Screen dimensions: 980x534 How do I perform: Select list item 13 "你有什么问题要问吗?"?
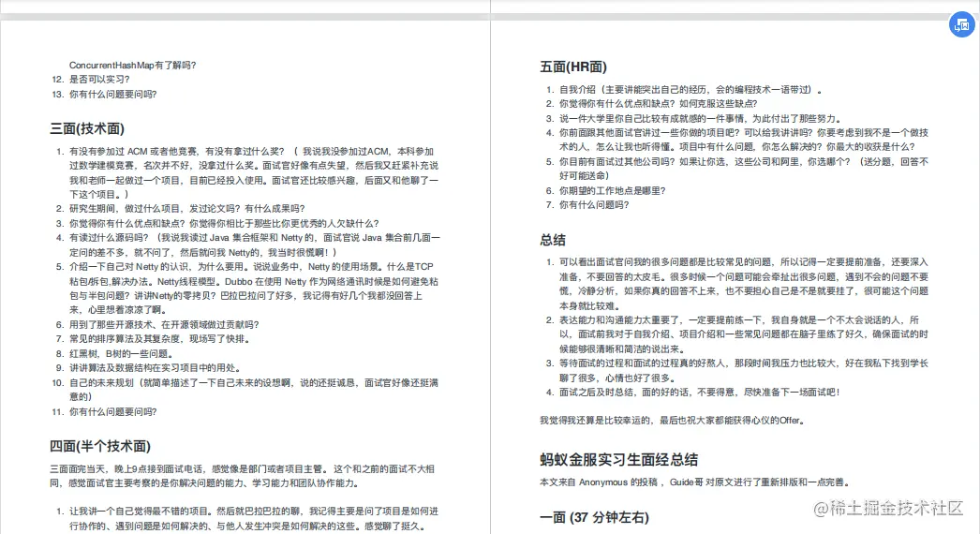(x=113, y=95)
